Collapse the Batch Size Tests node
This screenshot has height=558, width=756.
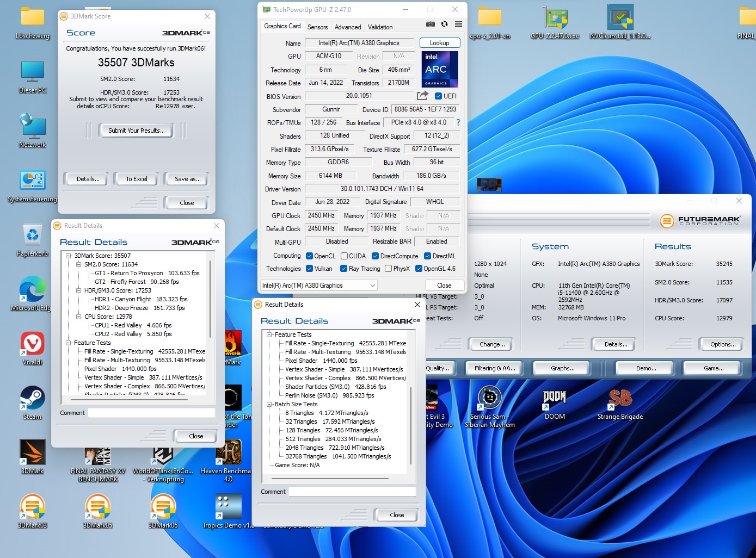[269, 404]
